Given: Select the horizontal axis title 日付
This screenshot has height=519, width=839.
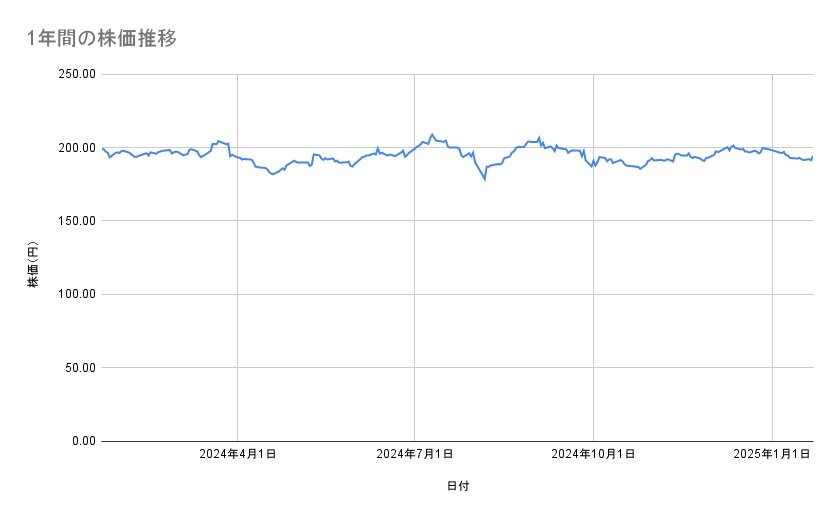Looking at the screenshot, I should (x=458, y=486).
